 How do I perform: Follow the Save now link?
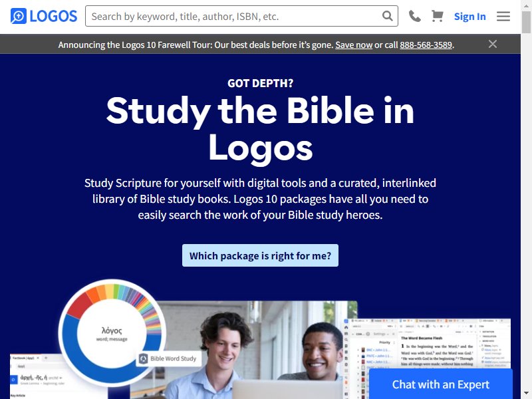(x=354, y=45)
